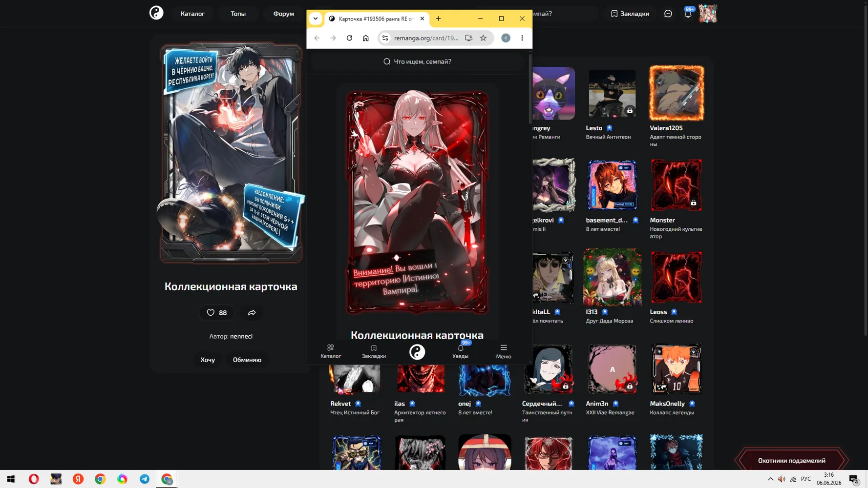Click the Что ищем, семпай? search field
Viewport: 868px width, 488px height.
coord(418,61)
